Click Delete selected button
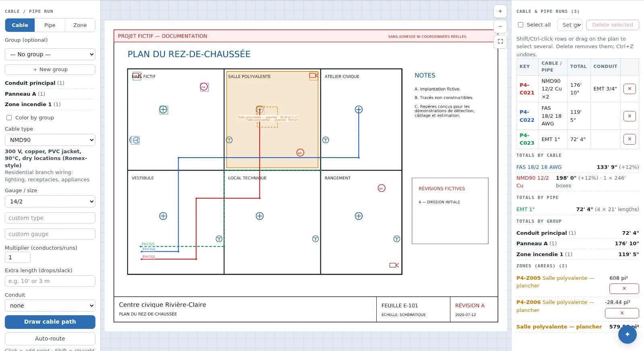The width and height of the screenshot is (644, 351). (613, 25)
